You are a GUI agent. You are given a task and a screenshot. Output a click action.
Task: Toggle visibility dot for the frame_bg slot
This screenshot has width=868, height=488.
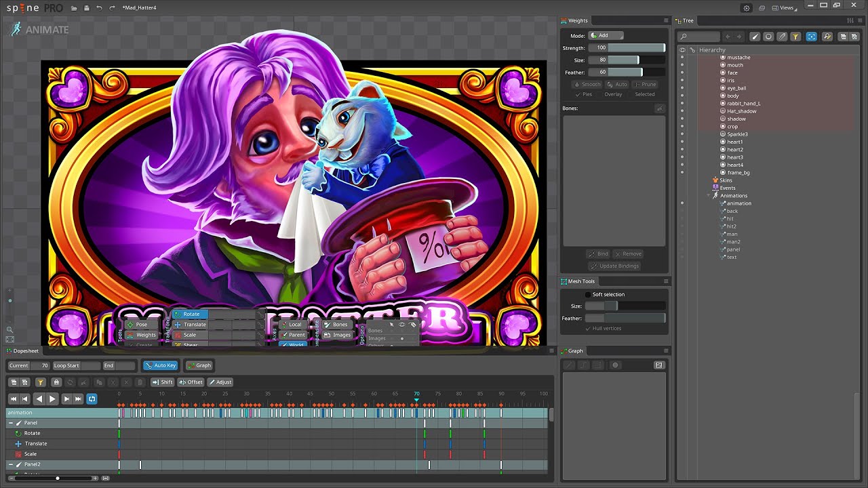tap(682, 173)
